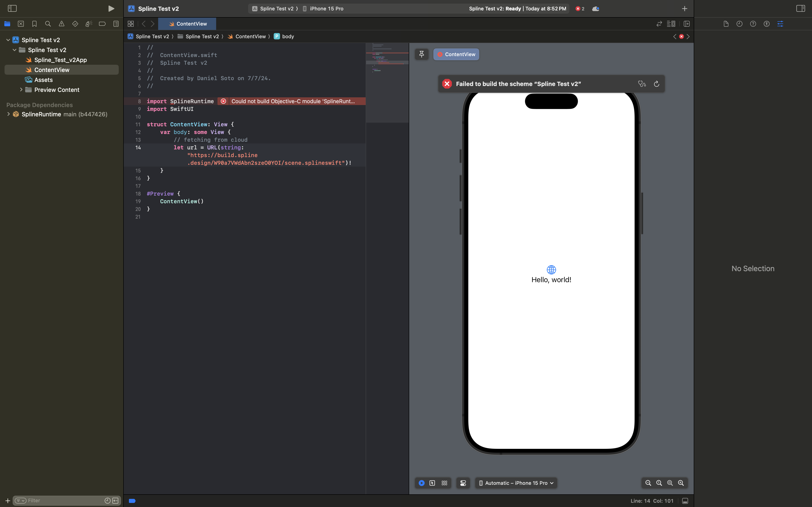The image size is (812, 507).
Task: Expand the Preview Content folder
Action: (21, 90)
